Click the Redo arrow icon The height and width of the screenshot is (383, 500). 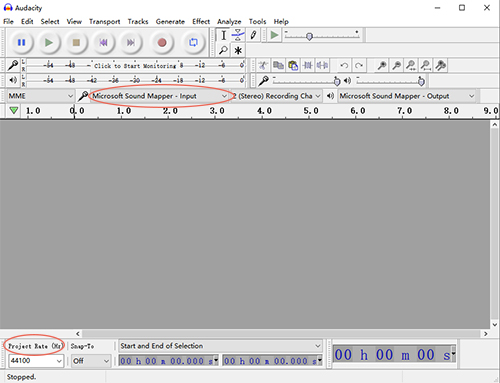pyautogui.click(x=359, y=65)
